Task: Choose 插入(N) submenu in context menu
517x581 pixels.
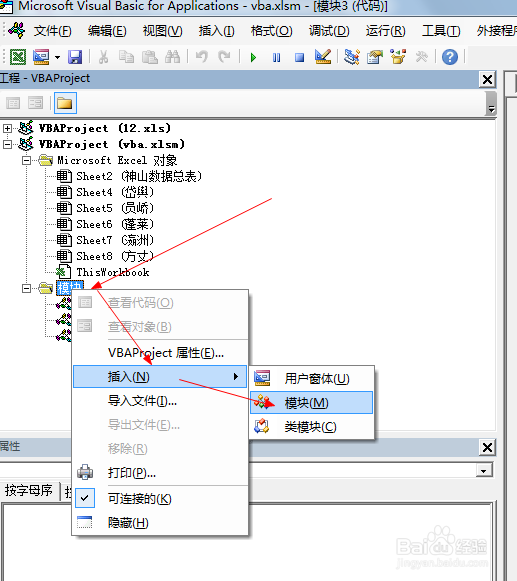Action: [160, 376]
